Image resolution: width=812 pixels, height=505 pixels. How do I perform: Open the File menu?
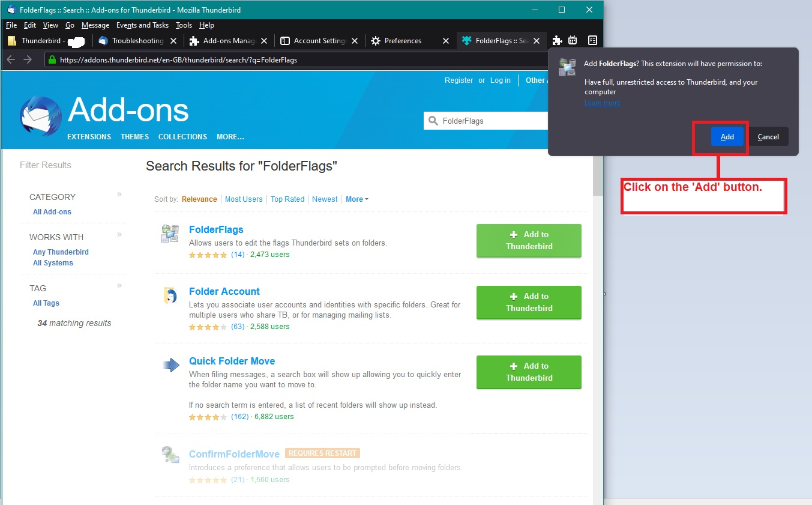click(x=11, y=25)
